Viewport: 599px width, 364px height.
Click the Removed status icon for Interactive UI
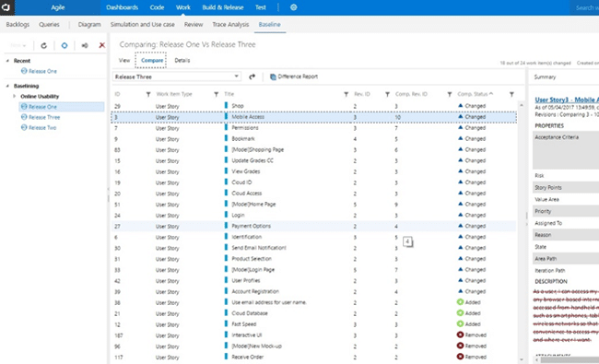click(460, 335)
